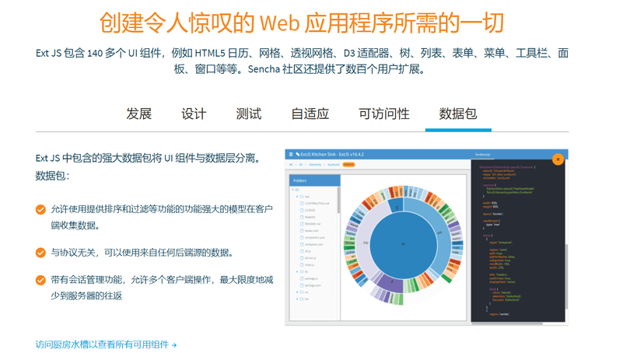Select composer.json in the tree
This screenshot has height=353, width=644.
[x=313, y=244]
